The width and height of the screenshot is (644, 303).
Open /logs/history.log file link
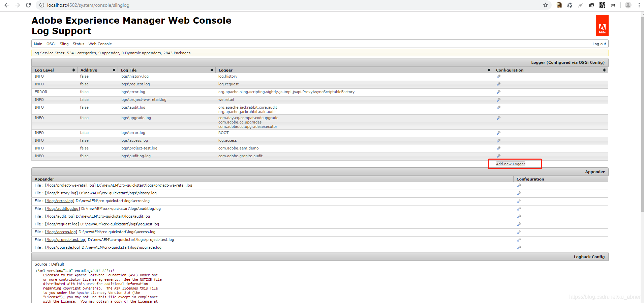click(61, 193)
